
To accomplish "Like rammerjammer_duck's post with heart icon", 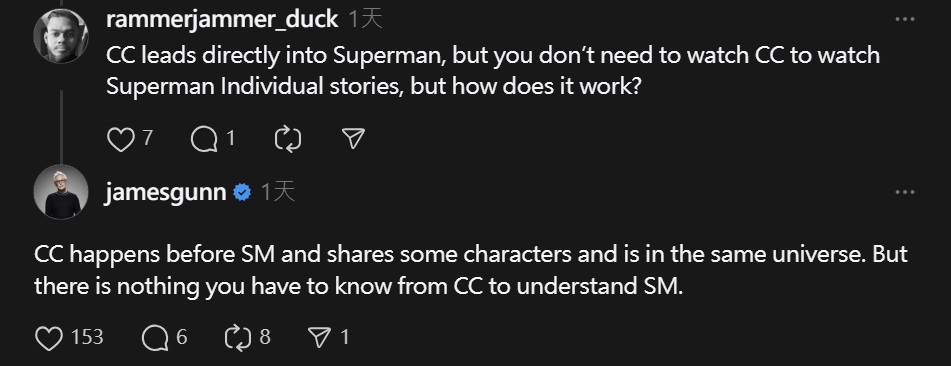I will tap(120, 140).
